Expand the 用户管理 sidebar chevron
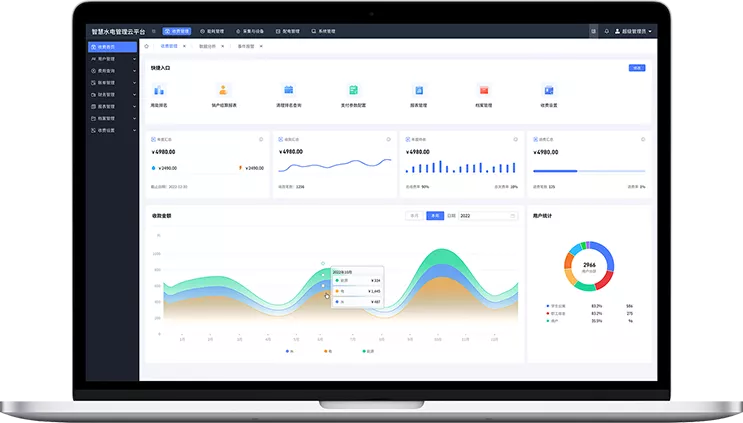 (134, 59)
